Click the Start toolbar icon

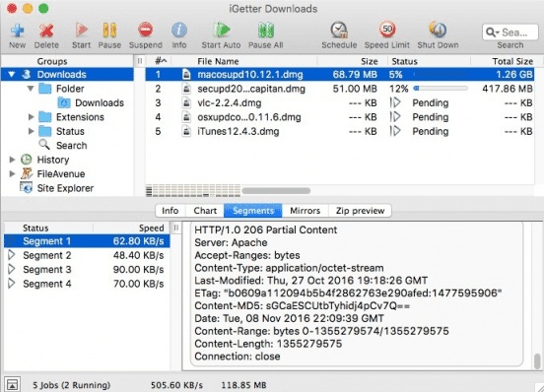(x=81, y=31)
